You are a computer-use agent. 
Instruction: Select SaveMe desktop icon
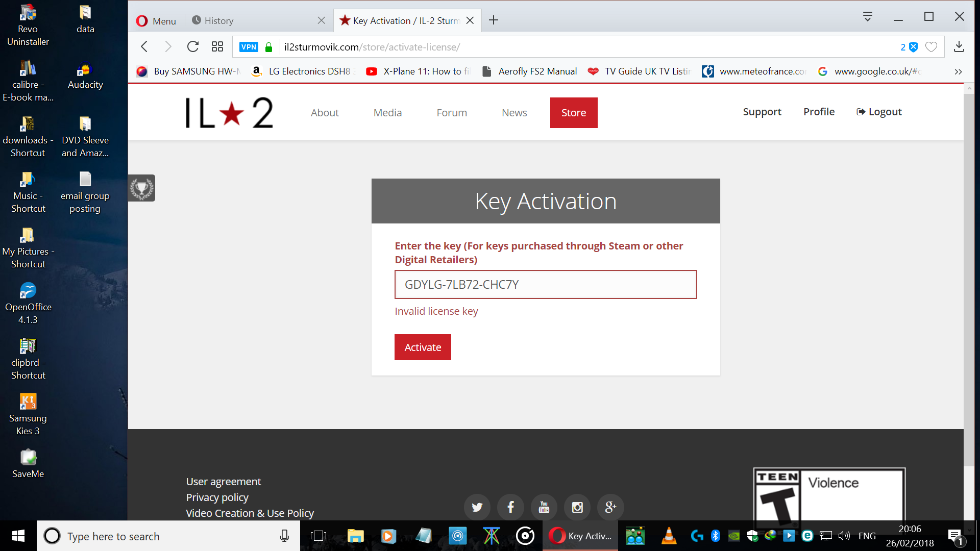tap(28, 463)
